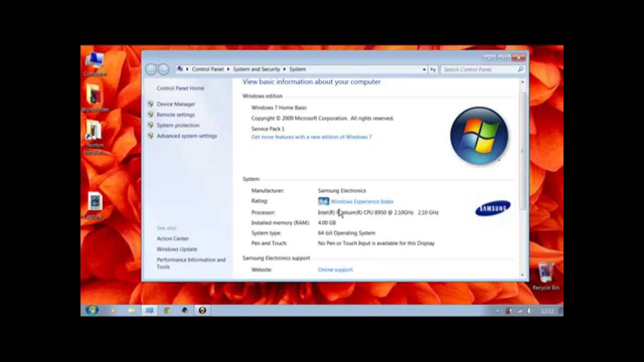Click the shield icon beside Remote settings
Image resolution: width=644 pixels, height=362 pixels.
click(x=150, y=115)
